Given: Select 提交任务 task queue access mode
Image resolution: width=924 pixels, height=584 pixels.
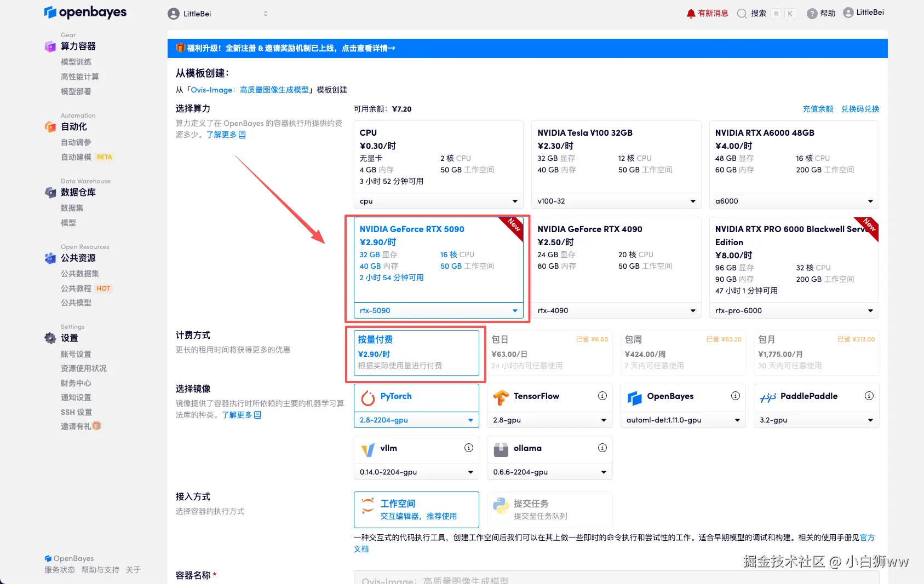Looking at the screenshot, I should [549, 510].
